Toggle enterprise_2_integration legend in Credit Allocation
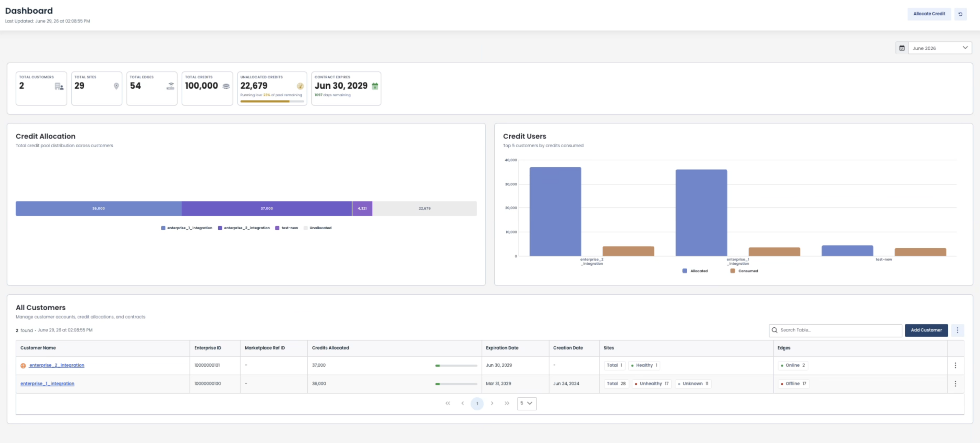 pyautogui.click(x=244, y=228)
